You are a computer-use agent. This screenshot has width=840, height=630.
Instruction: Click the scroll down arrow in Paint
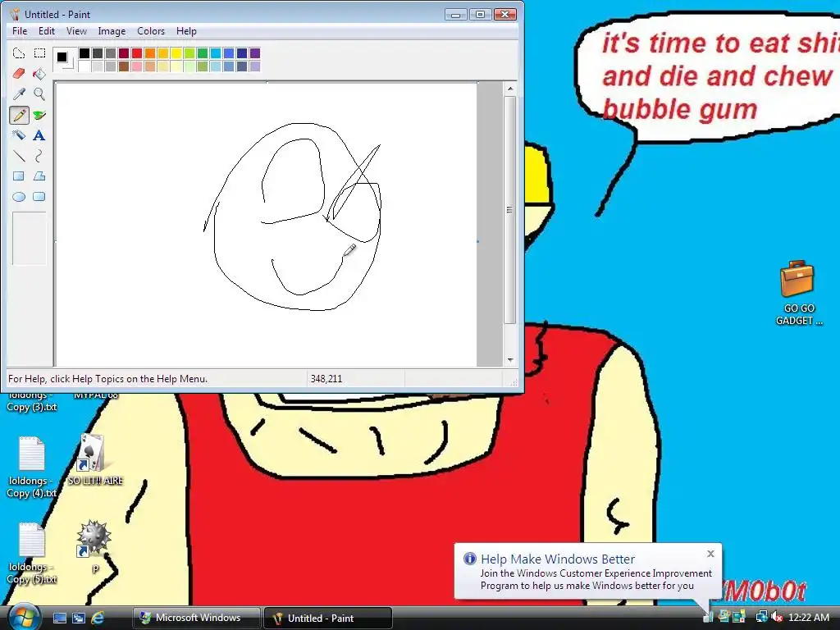[x=510, y=360]
